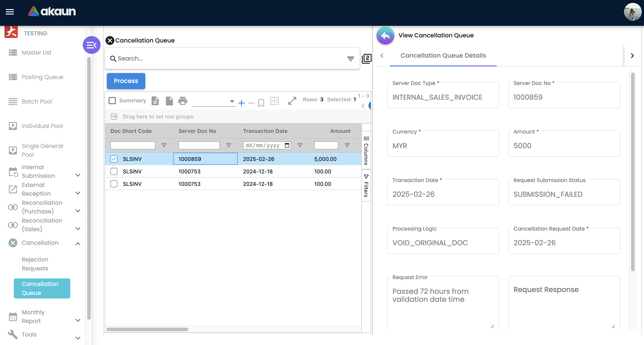Click the Doc Short Code filter input
Image resolution: width=644 pixels, height=345 pixels.
[133, 145]
